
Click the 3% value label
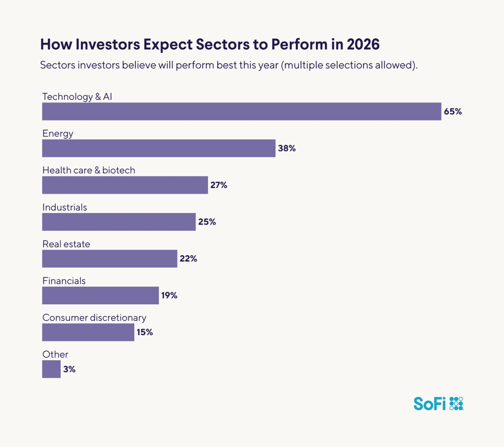point(69,369)
